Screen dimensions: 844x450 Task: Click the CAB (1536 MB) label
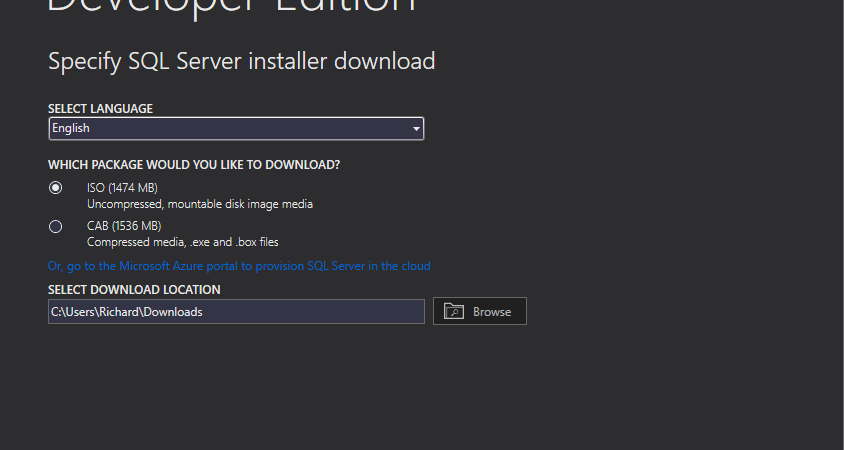[x=124, y=226]
